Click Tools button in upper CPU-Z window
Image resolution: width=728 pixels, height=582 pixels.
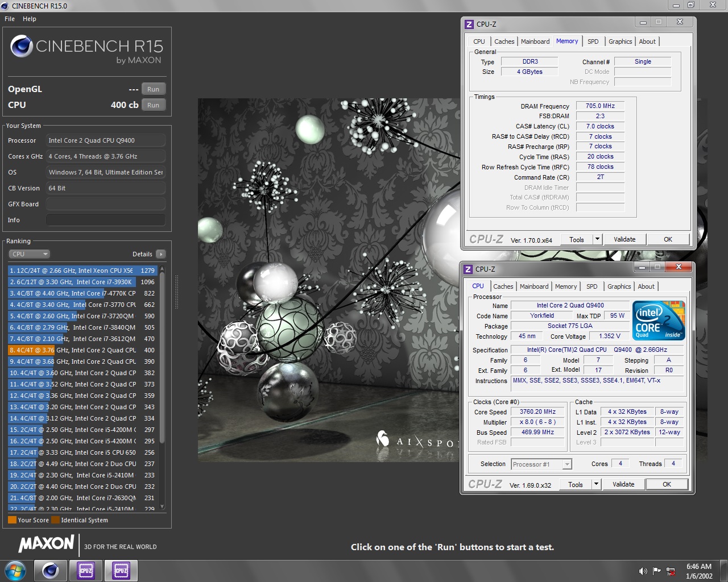point(577,240)
